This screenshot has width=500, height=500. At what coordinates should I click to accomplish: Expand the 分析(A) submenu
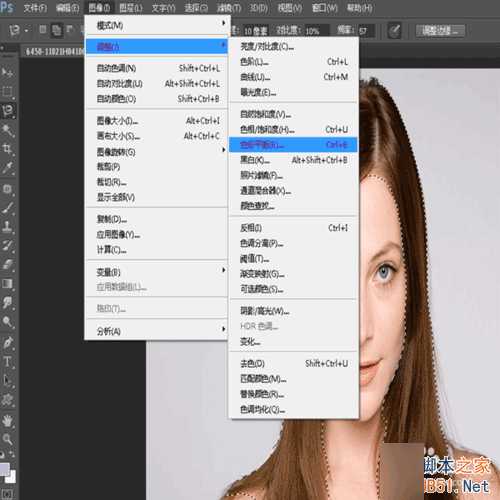coord(156,331)
